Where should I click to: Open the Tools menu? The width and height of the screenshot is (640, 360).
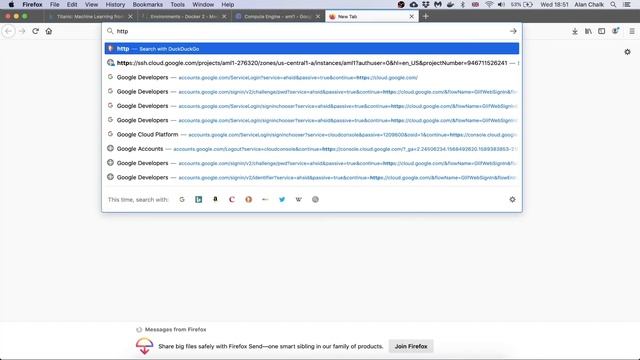pyautogui.click(x=178, y=4)
